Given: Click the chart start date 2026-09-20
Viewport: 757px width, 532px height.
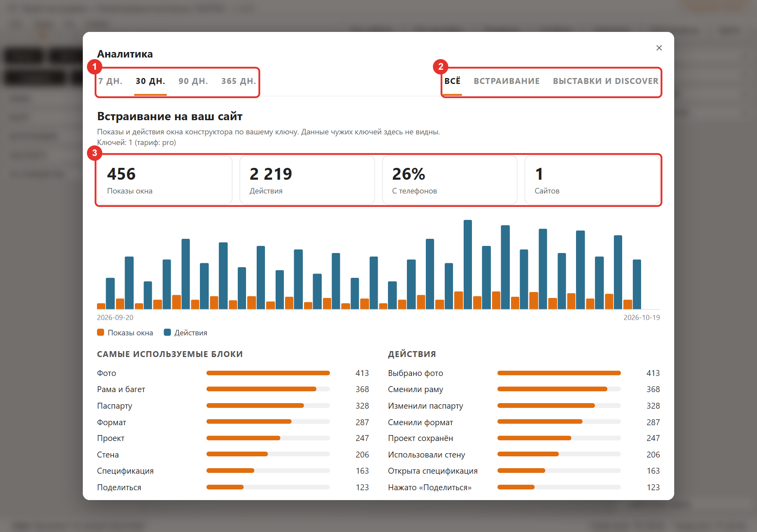Looking at the screenshot, I should point(115,317).
